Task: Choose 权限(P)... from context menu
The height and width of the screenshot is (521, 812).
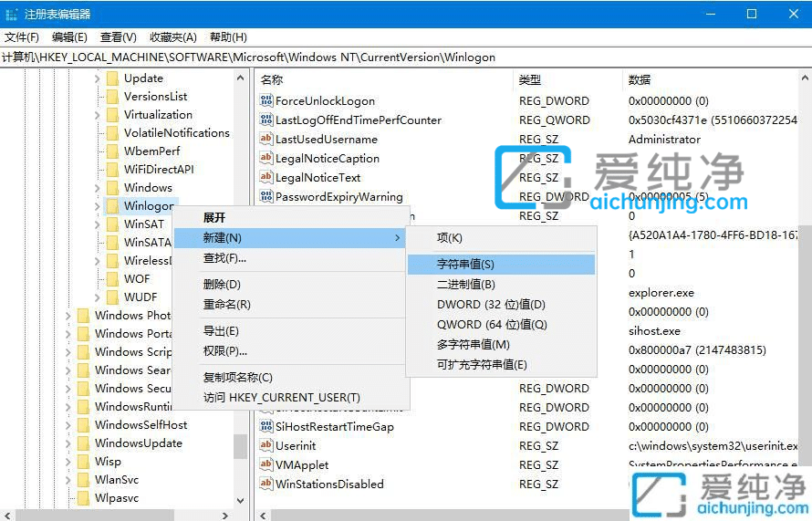Action: point(291,351)
